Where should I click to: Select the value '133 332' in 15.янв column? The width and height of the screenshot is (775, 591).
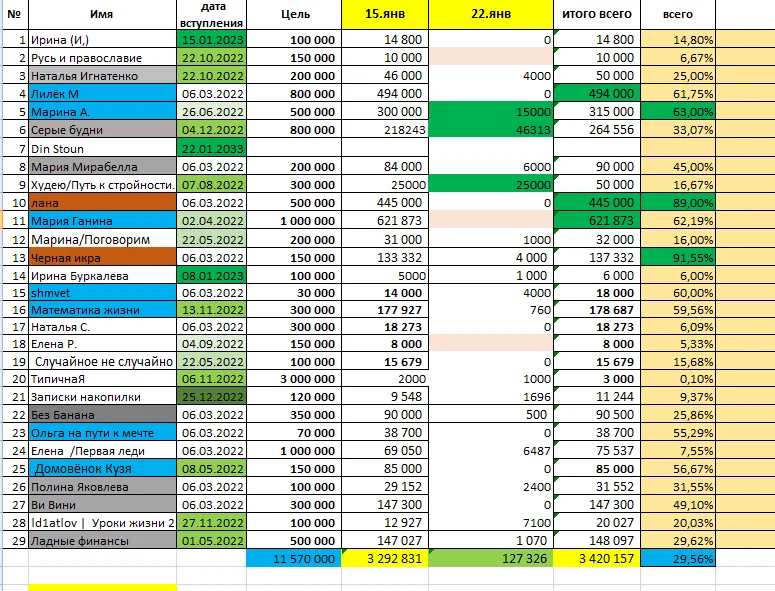pos(385,257)
